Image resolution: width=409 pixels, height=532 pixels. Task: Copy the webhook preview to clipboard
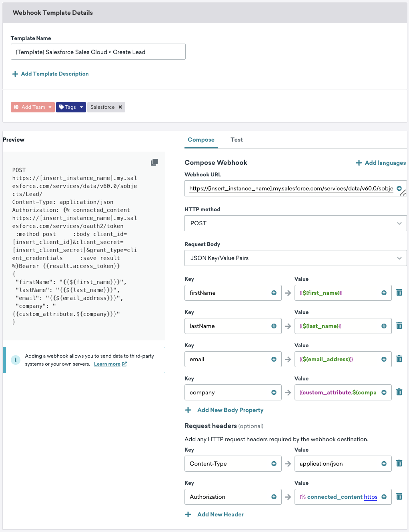[154, 162]
